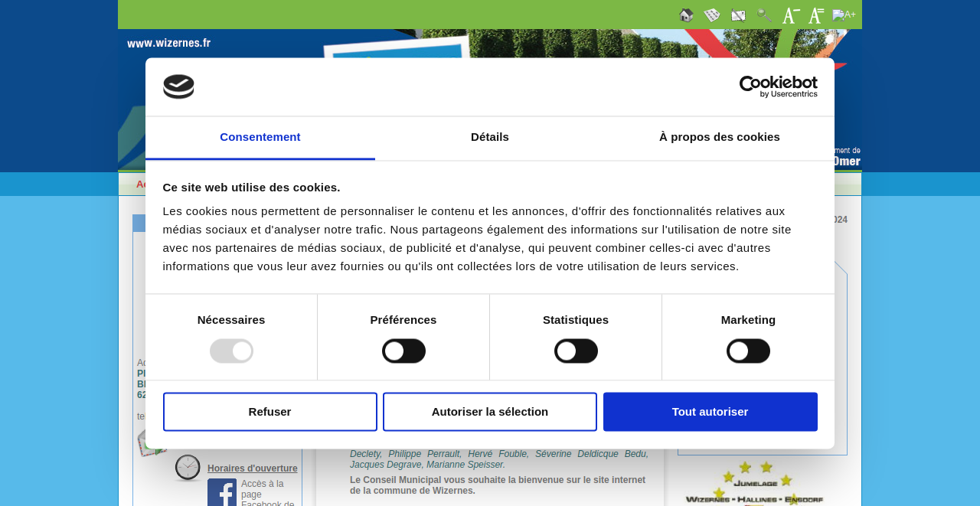Select the Consentement tab
Screen dimensions: 980x506
260,138
